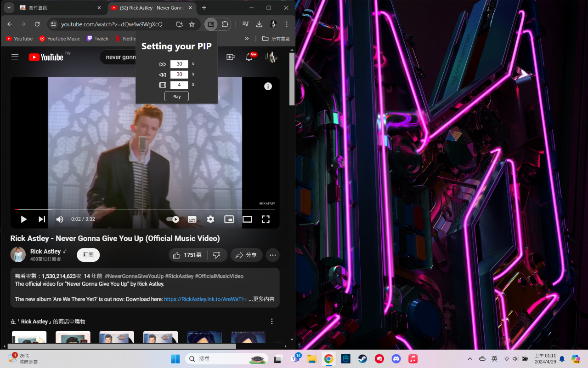Open the tab search dropdown arrow
Image resolution: width=588 pixels, height=368 pixels.
tap(9, 8)
